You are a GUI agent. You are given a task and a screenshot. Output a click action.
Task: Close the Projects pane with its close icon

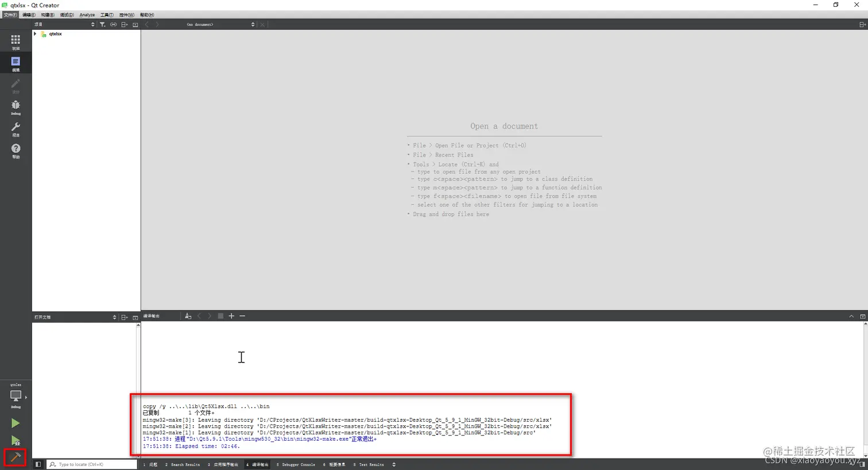(x=135, y=25)
